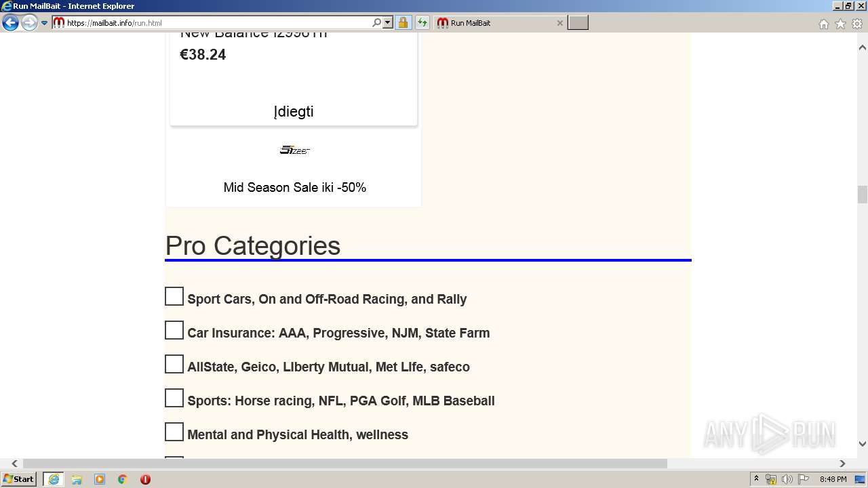868x488 pixels.
Task: Open Action Center flag tray icon
Action: point(804,479)
